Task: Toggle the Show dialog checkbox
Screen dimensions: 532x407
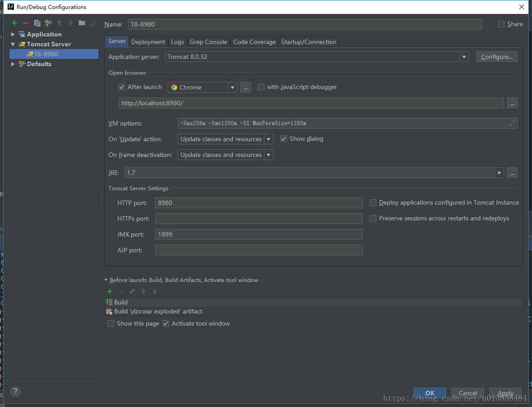Action: (x=283, y=139)
